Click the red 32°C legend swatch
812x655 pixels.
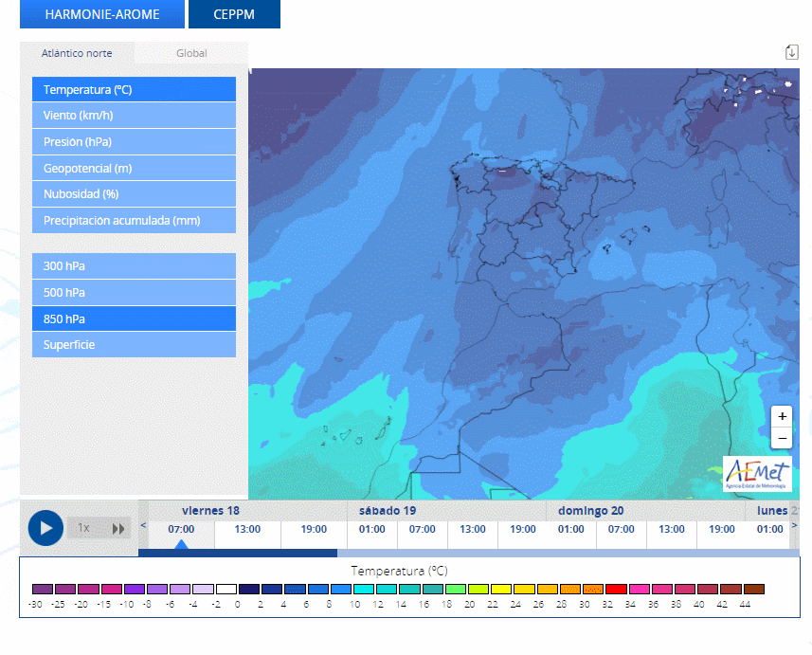tap(616, 590)
